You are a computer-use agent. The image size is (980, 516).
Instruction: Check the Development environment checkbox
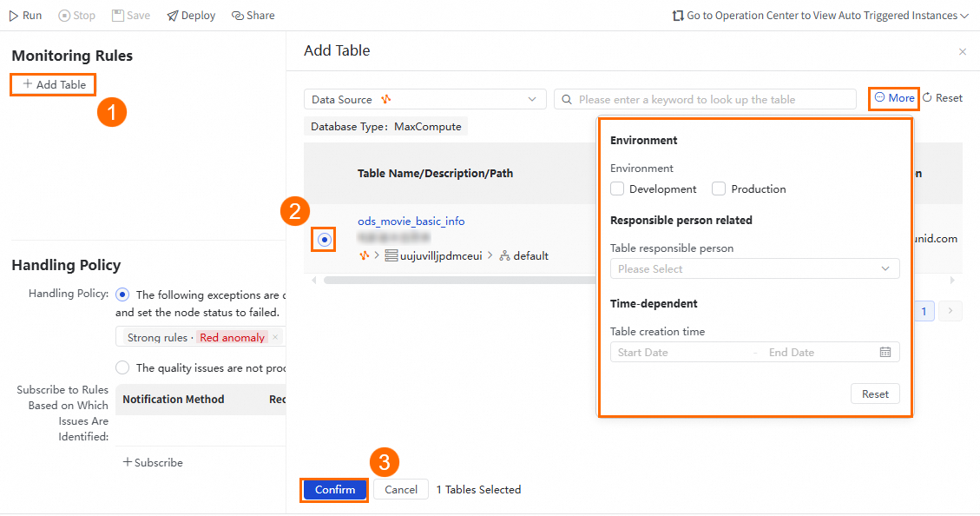pyautogui.click(x=617, y=189)
